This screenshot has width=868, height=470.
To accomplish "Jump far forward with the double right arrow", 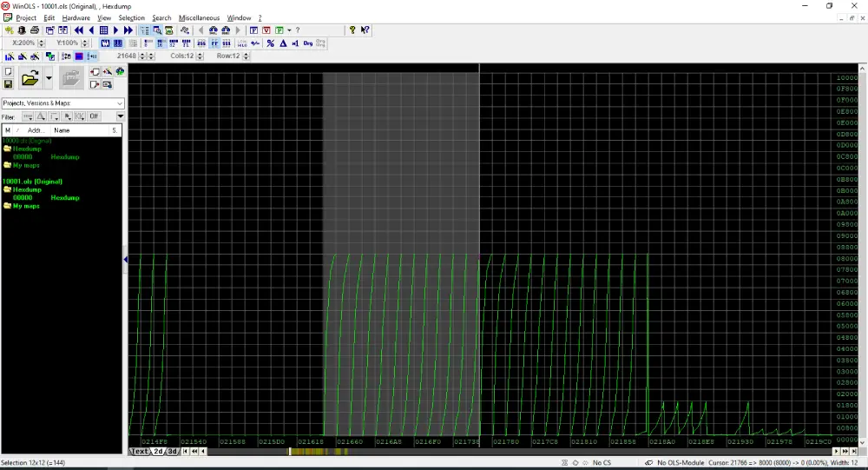I will (128, 30).
